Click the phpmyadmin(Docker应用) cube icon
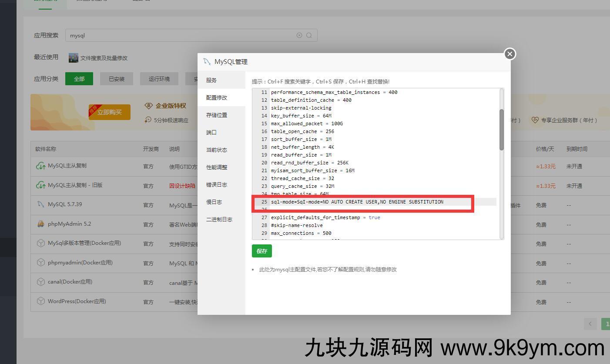This screenshot has width=610, height=364. pos(40,262)
